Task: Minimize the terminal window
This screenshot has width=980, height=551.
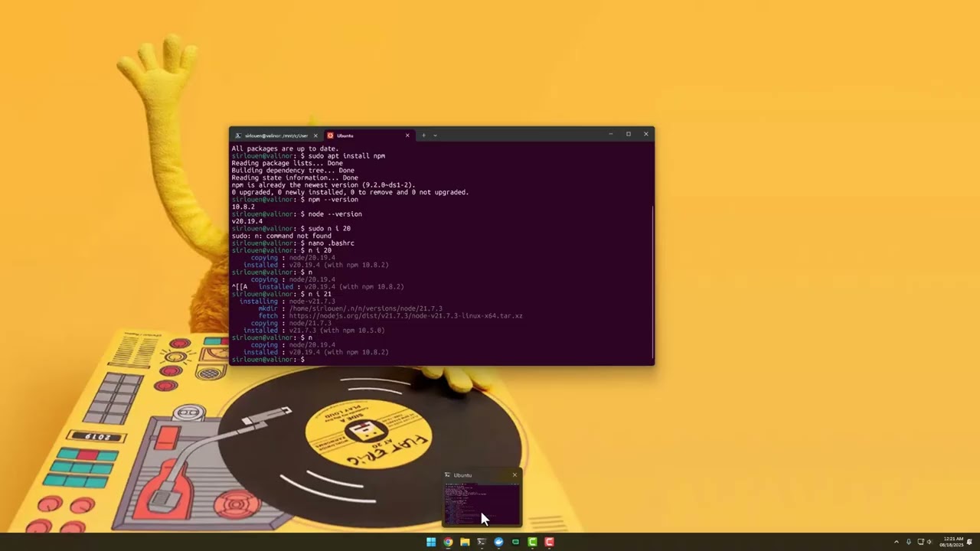Action: [x=610, y=135]
